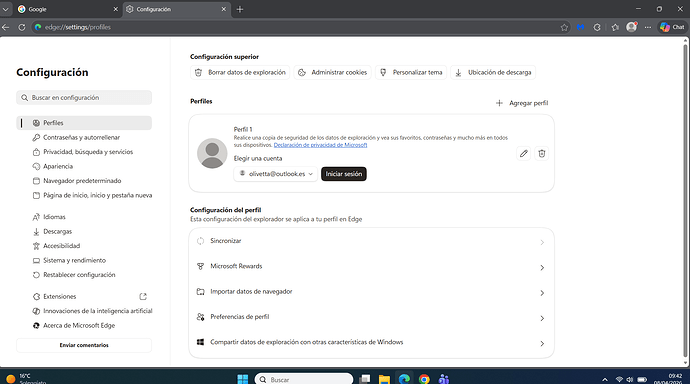Viewport: 690px width, 384px height.
Task: Expand the olivetta@outlook.es account dropdown
Action: click(x=275, y=174)
